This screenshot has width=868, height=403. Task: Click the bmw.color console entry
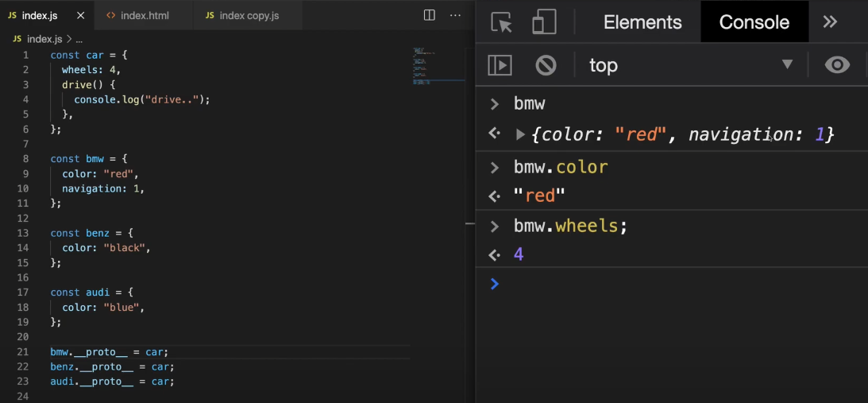[561, 167]
